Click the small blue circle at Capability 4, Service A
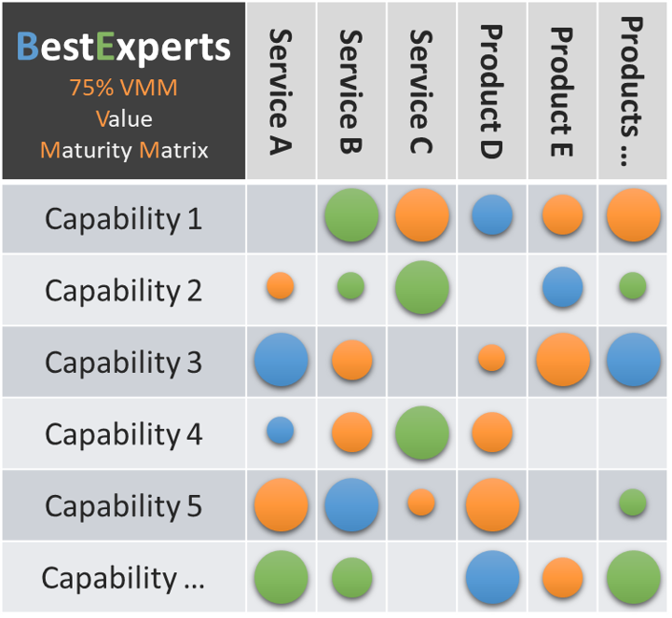The width and height of the screenshot is (672, 618). 281,431
